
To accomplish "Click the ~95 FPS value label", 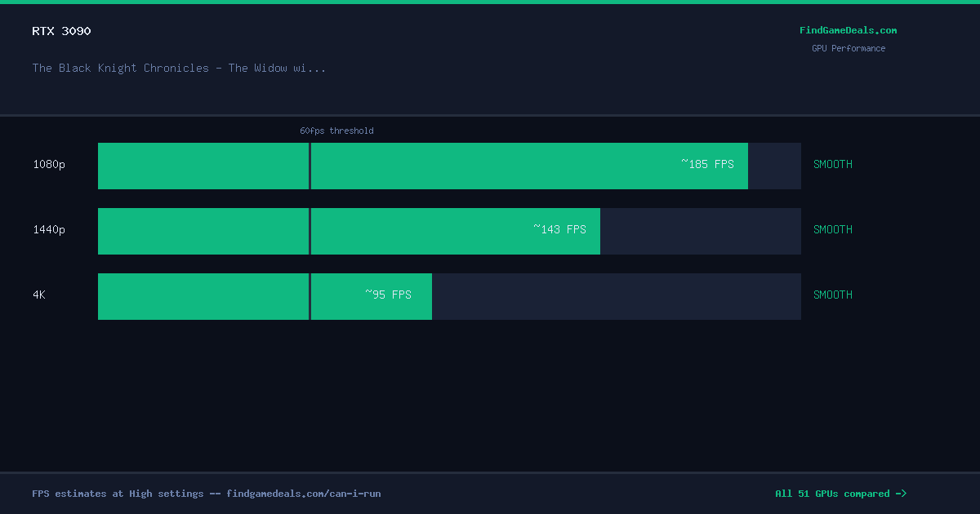I will pos(388,295).
